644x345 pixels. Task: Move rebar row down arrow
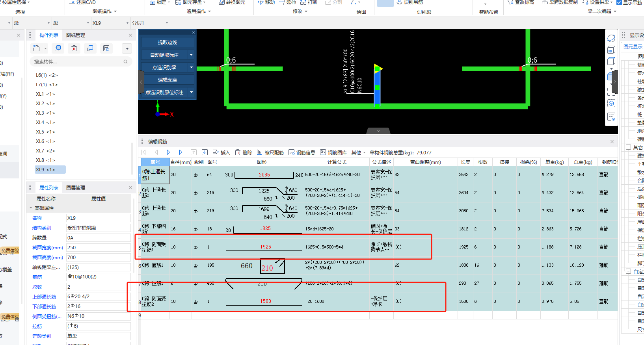click(205, 152)
